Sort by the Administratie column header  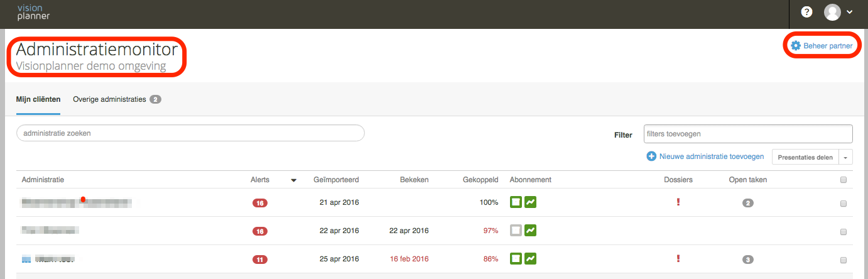point(43,180)
